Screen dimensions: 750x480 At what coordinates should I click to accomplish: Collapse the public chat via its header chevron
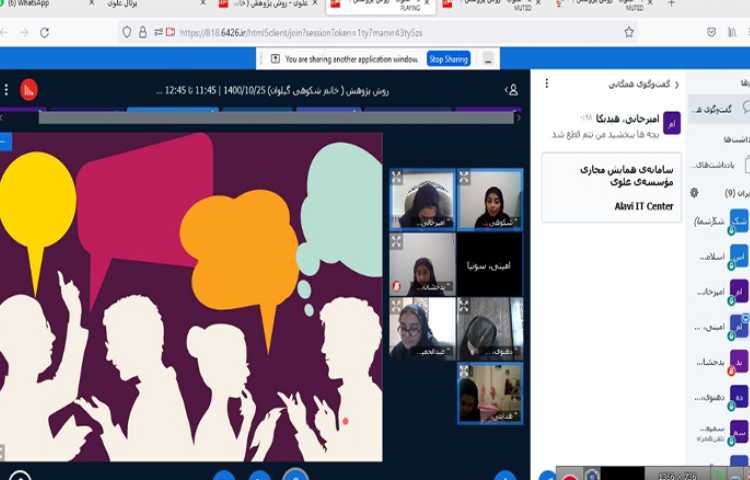[676, 85]
